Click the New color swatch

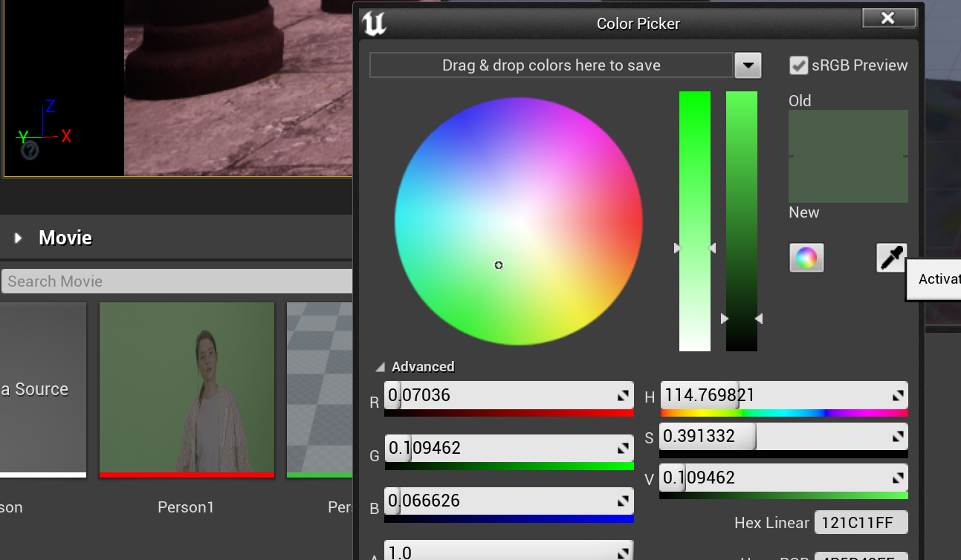848,180
